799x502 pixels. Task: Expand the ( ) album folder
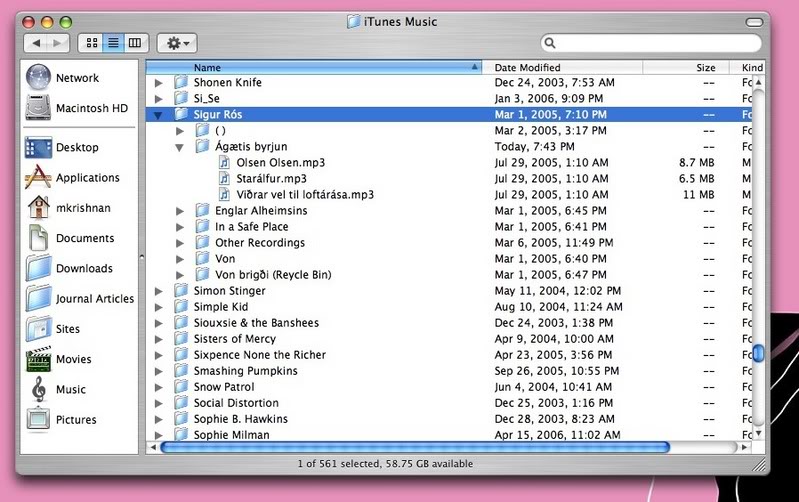point(180,131)
